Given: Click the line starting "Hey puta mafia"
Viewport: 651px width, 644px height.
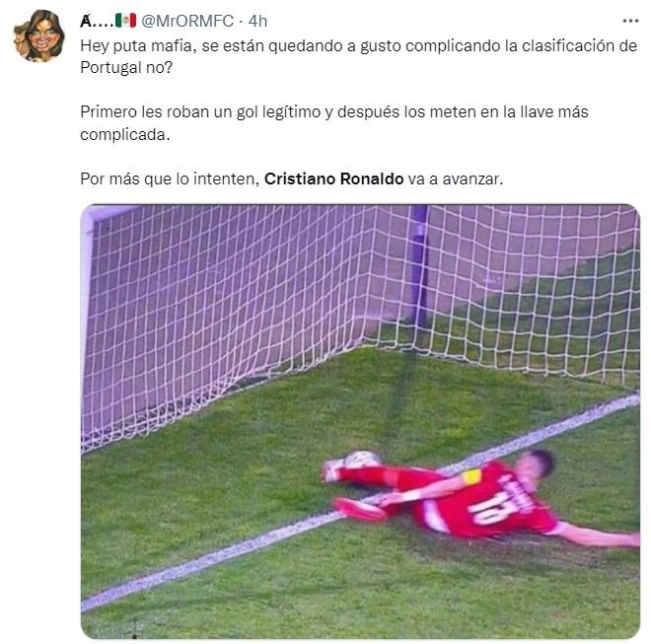Looking at the screenshot, I should [358, 45].
